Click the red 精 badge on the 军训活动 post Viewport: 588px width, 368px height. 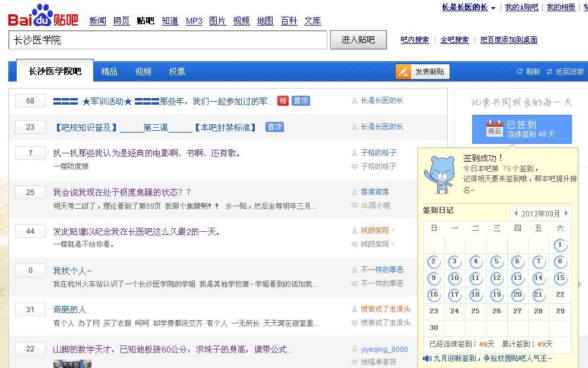coord(283,100)
